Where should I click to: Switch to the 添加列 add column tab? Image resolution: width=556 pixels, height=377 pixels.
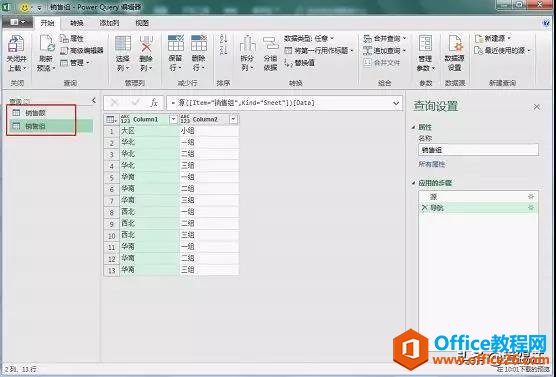pos(109,23)
